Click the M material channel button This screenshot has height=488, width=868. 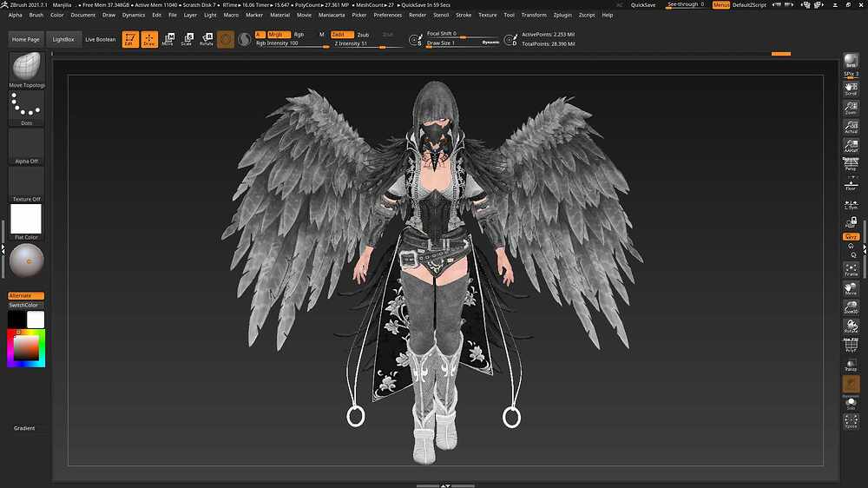coord(322,35)
